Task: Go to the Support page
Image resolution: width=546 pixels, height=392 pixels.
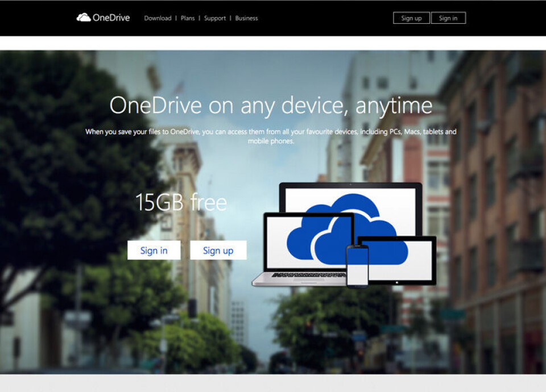Action: pos(215,18)
